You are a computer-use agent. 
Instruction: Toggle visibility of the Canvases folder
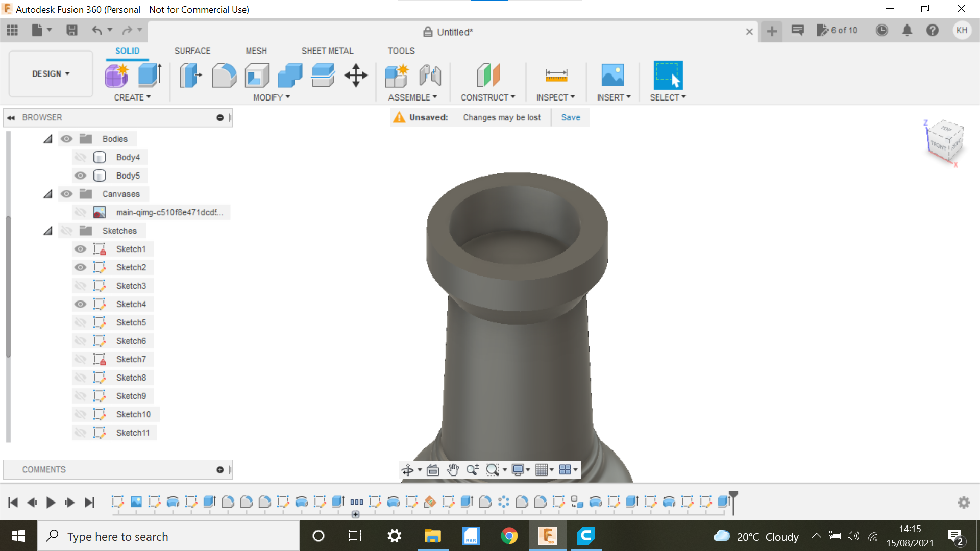coord(66,194)
